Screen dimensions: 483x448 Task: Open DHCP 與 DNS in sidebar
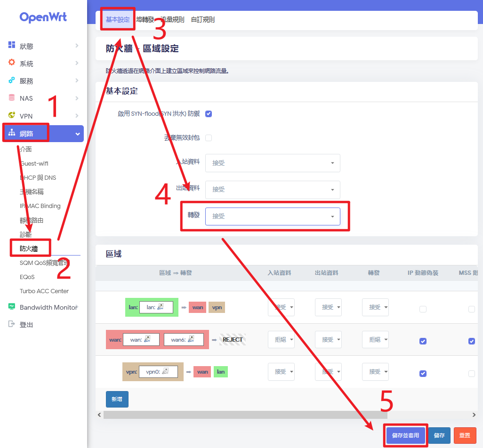point(38,178)
